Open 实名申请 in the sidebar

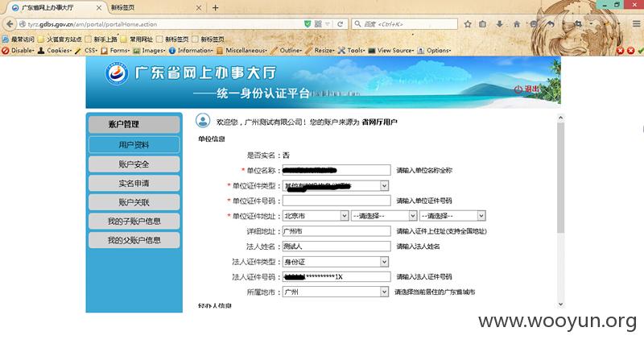click(x=134, y=184)
